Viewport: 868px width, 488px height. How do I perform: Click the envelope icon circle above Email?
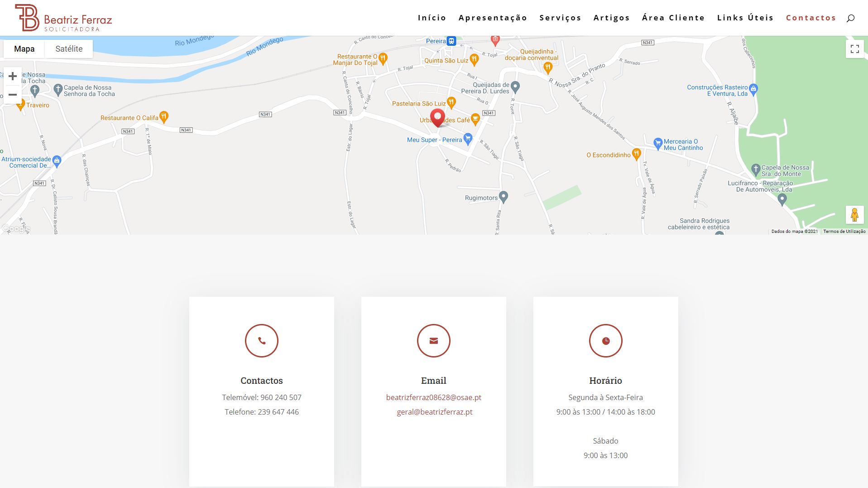point(434,341)
